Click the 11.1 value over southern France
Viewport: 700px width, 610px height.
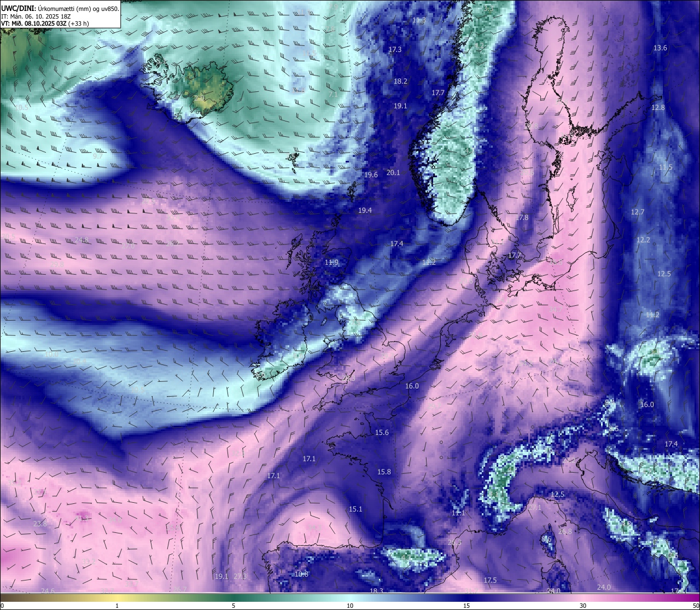458,513
